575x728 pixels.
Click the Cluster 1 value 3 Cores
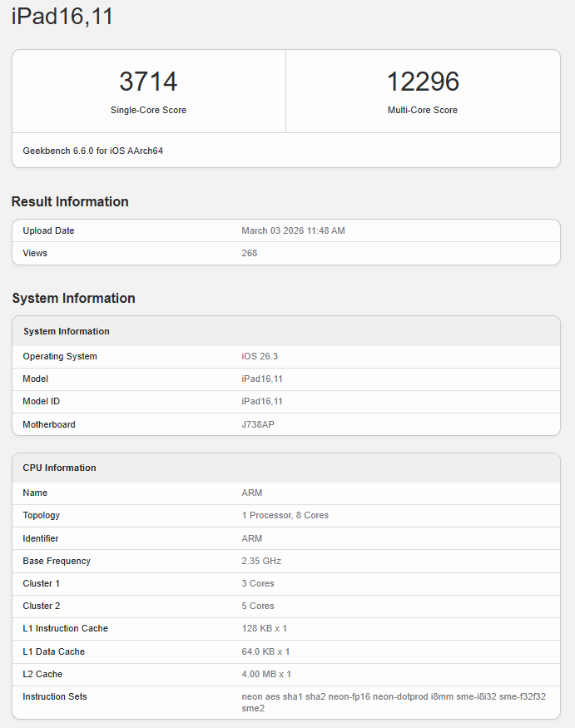coord(258,583)
